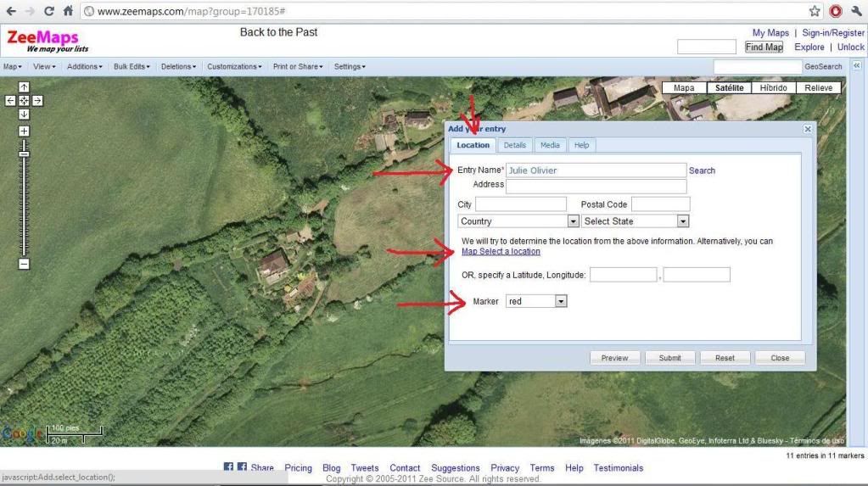The height and width of the screenshot is (486, 868).
Task: Open the Additions menu
Action: [84, 66]
